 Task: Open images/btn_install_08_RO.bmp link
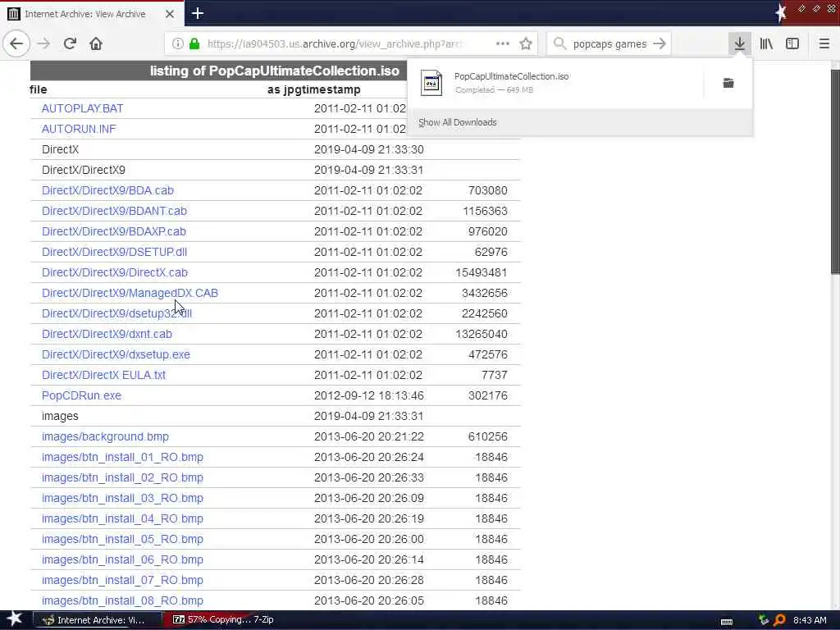[122, 600]
